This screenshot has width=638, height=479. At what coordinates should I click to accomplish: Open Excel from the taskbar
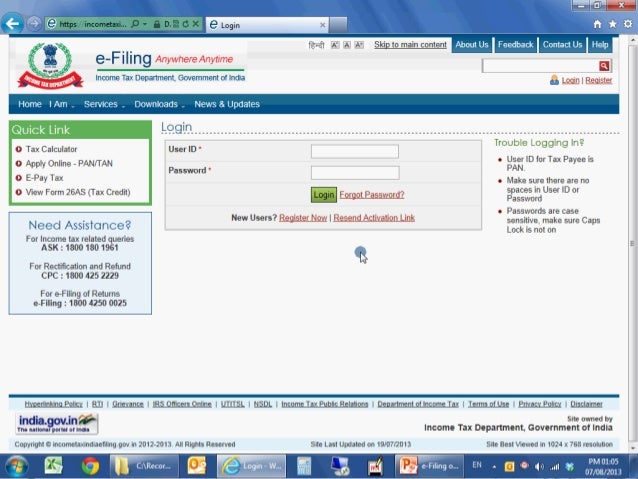click(x=53, y=466)
